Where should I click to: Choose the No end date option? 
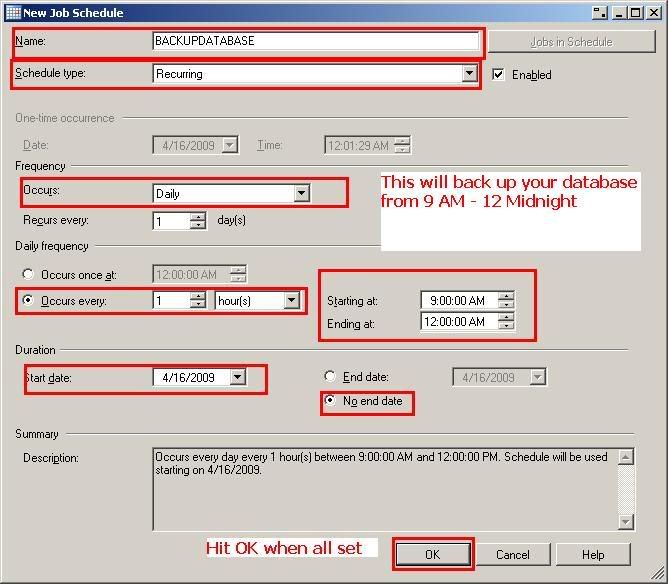(330, 402)
